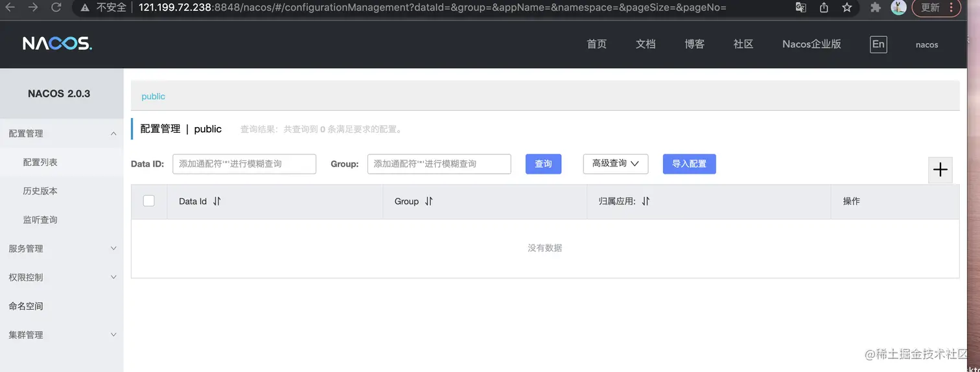Open the Nacos企业版 link
The height and width of the screenshot is (372, 980).
811,44
